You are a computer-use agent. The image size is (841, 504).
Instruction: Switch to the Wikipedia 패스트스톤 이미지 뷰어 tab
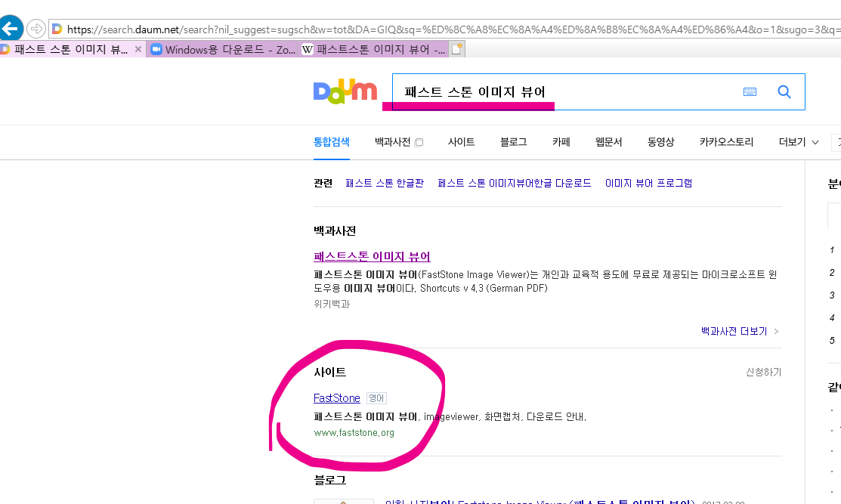point(374,50)
